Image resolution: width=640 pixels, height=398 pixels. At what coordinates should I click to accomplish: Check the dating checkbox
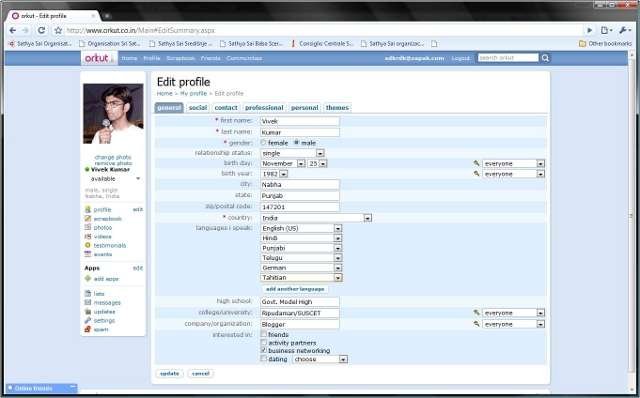click(x=264, y=358)
